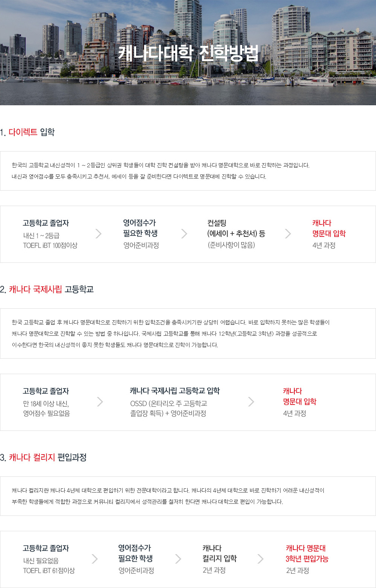Click arrow pointing to "3학년 편입가능" step
Viewport: 376px width, 588px height.
point(261,559)
